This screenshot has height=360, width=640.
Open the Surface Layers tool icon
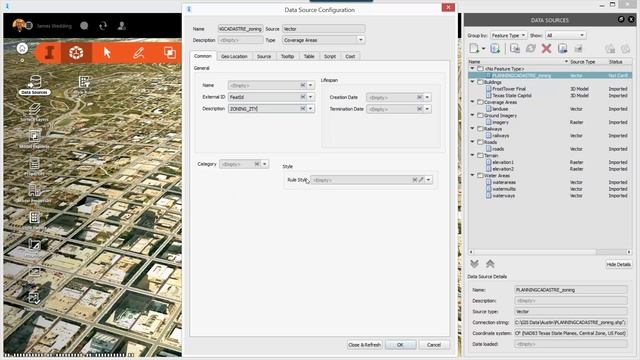(x=34, y=109)
